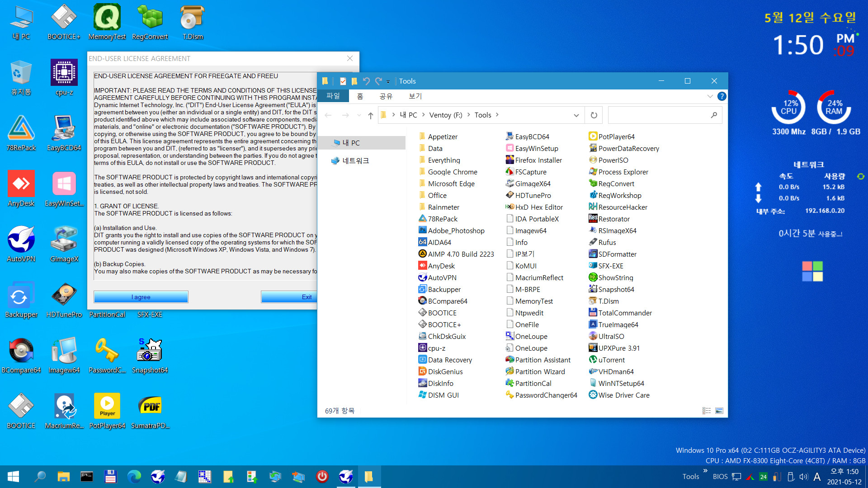Select the Partition Wizard item
Viewport: 868px width, 488px height.
pos(535,372)
